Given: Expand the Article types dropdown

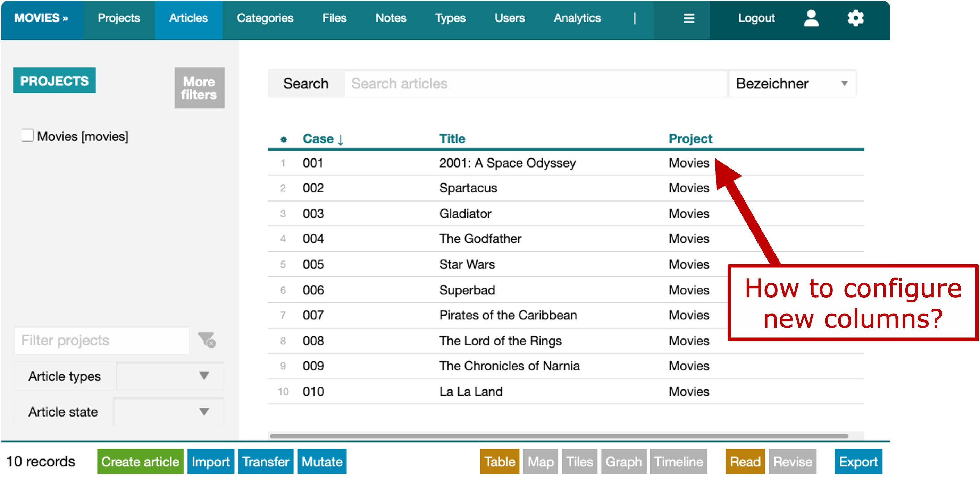Looking at the screenshot, I should [170, 376].
